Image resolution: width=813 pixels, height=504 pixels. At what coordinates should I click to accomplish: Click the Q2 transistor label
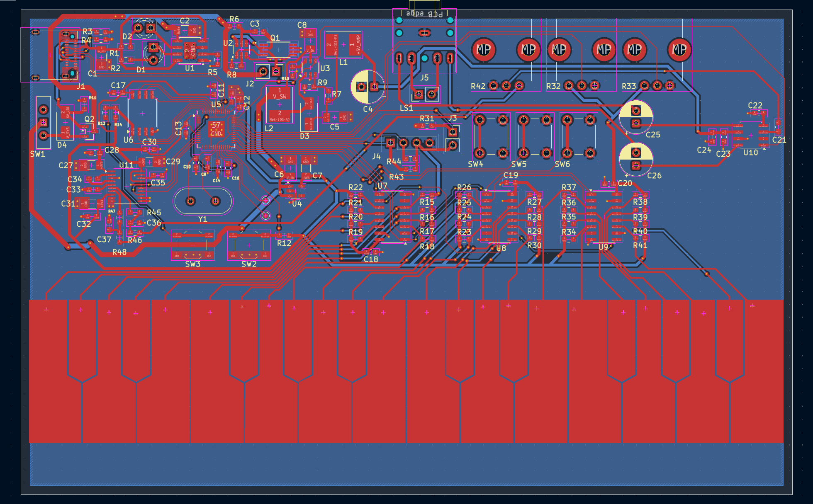point(89,119)
